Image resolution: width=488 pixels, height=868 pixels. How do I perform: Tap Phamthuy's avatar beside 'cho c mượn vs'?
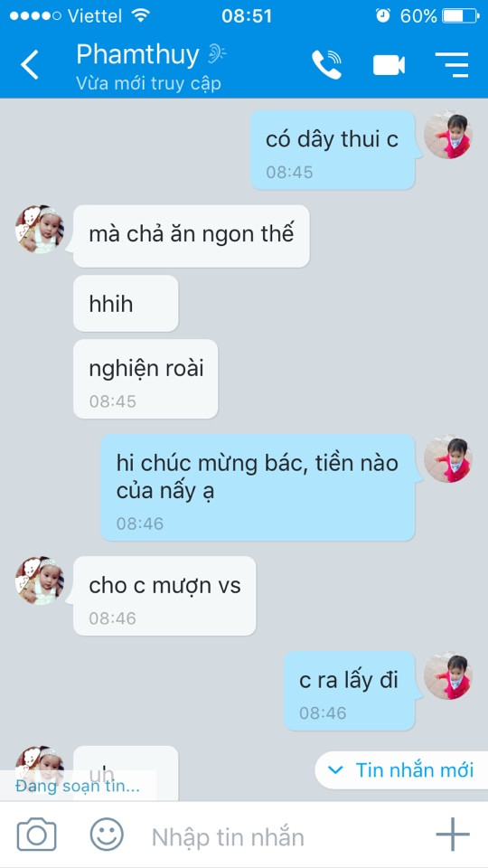point(39,580)
